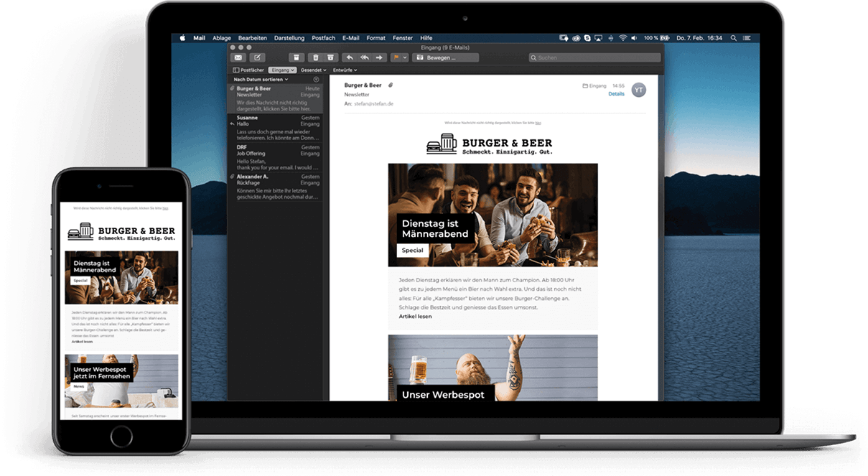The height and width of the screenshot is (476, 868).
Task: Open the Bewegen move-to dropdown
Action: 445,57
